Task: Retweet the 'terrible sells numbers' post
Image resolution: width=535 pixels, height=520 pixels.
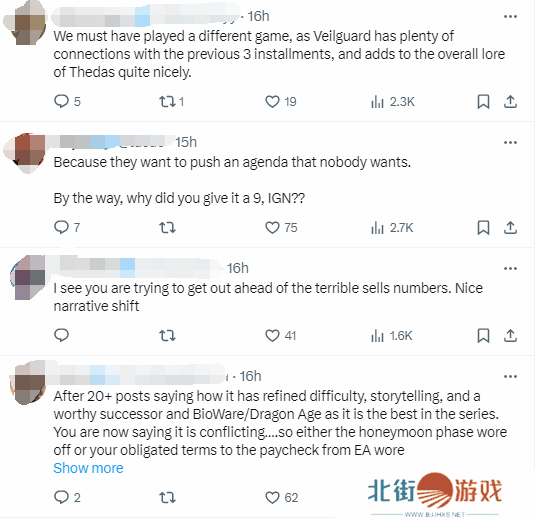Action: (x=167, y=336)
